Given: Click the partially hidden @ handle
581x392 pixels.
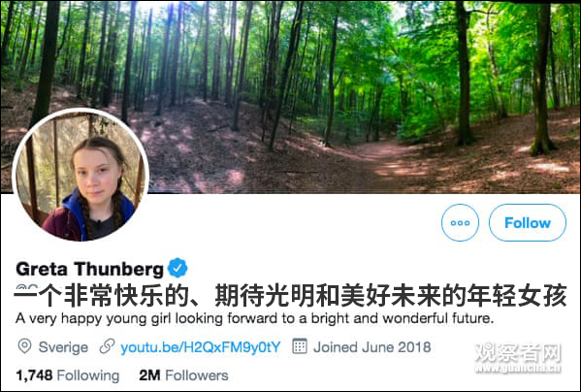Looking at the screenshot, I should (27, 286).
